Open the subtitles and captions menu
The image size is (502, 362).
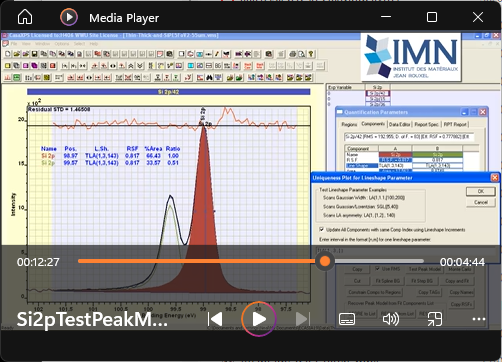[347, 319]
